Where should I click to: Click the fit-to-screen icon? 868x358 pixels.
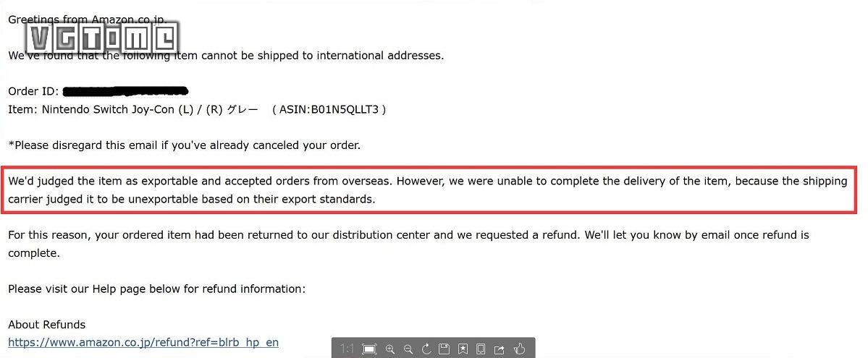click(369, 349)
